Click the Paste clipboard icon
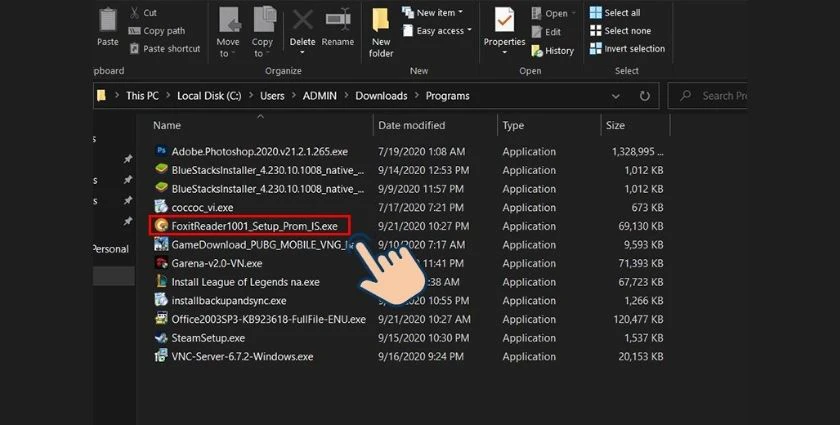 click(108, 20)
